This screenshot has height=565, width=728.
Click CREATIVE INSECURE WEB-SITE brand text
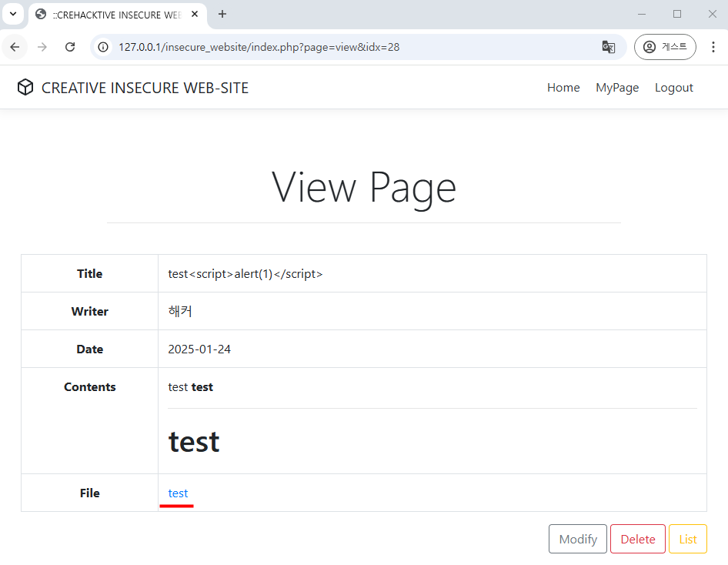tap(145, 88)
